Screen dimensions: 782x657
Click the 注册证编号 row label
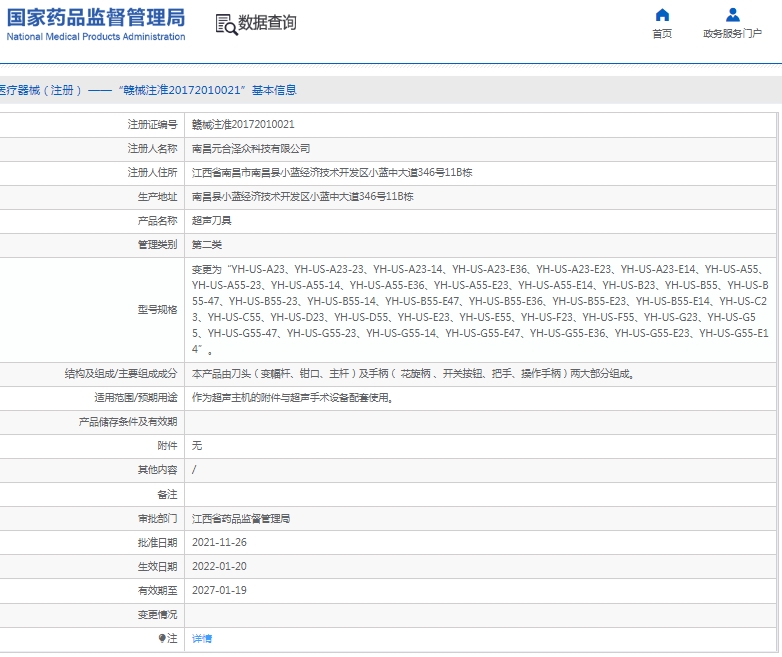[x=152, y=124]
